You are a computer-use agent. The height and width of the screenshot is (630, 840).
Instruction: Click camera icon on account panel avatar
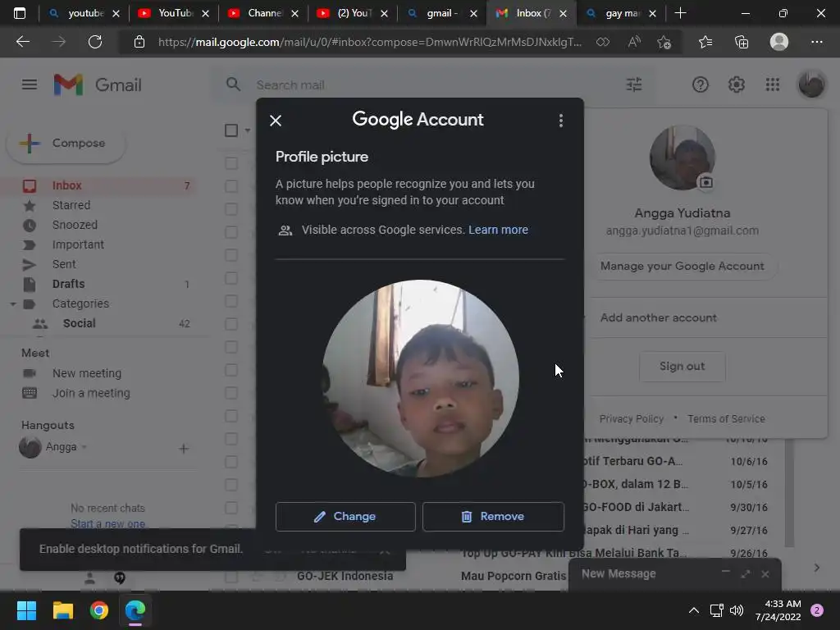(x=706, y=183)
